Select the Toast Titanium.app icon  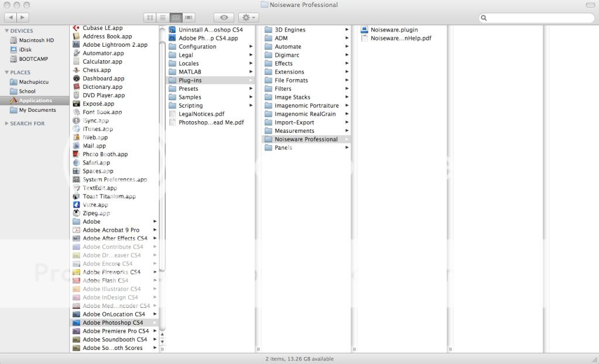[x=76, y=196]
